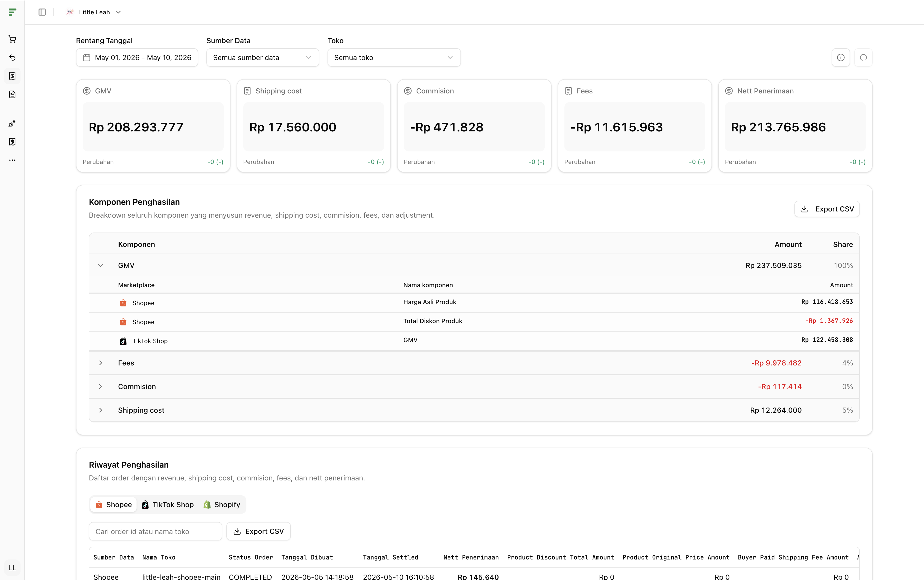Click the Sumber Data column header
This screenshot has height=580, width=924.
(x=113, y=557)
